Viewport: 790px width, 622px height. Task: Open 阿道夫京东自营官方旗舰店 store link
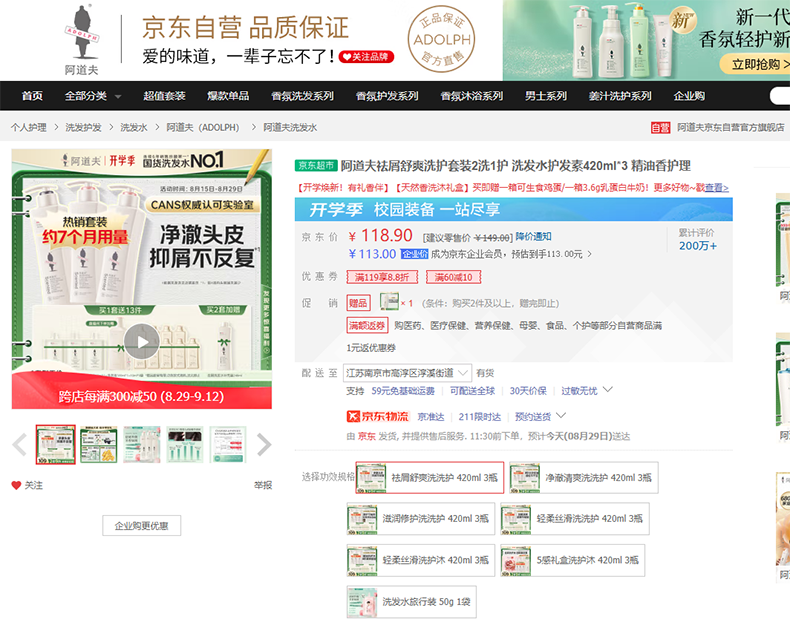pos(731,127)
